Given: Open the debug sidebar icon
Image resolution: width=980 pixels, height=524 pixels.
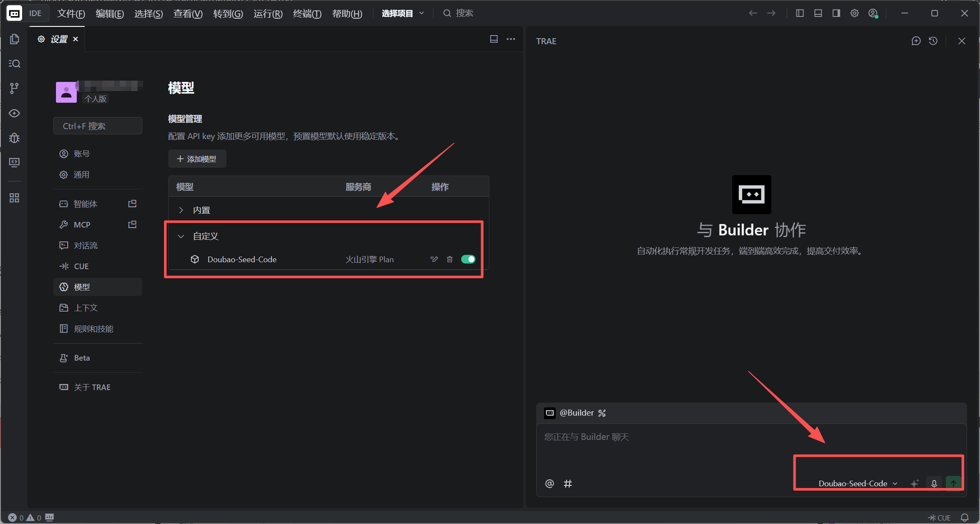Looking at the screenshot, I should coord(14,138).
